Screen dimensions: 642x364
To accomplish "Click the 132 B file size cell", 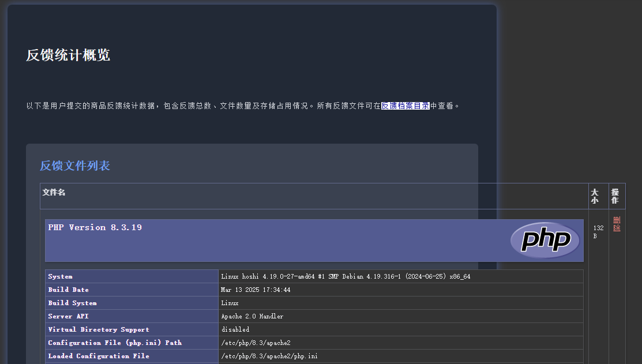I will pos(598,232).
